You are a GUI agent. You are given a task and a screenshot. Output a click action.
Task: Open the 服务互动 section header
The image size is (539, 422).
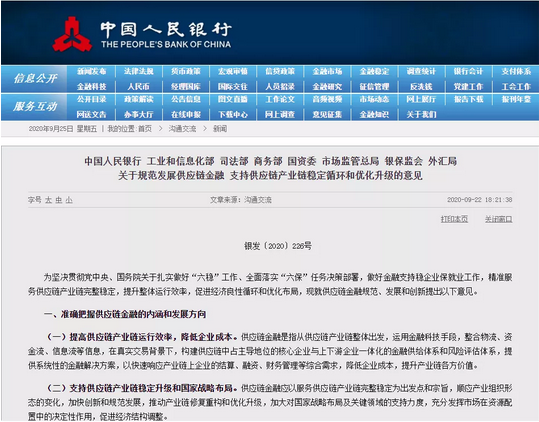click(x=35, y=107)
